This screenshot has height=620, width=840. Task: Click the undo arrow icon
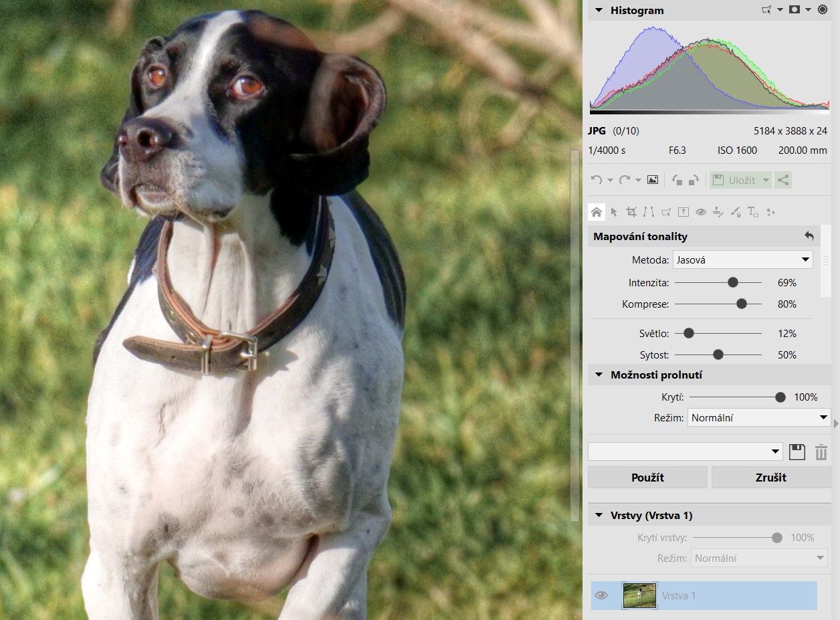597,180
